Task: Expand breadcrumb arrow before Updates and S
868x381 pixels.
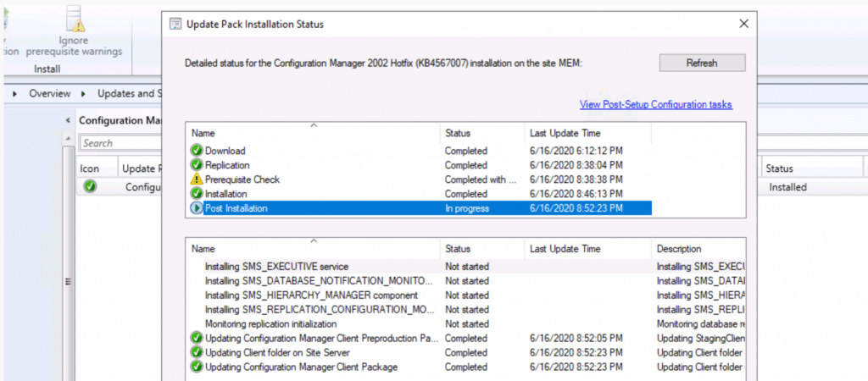Action: [x=84, y=93]
